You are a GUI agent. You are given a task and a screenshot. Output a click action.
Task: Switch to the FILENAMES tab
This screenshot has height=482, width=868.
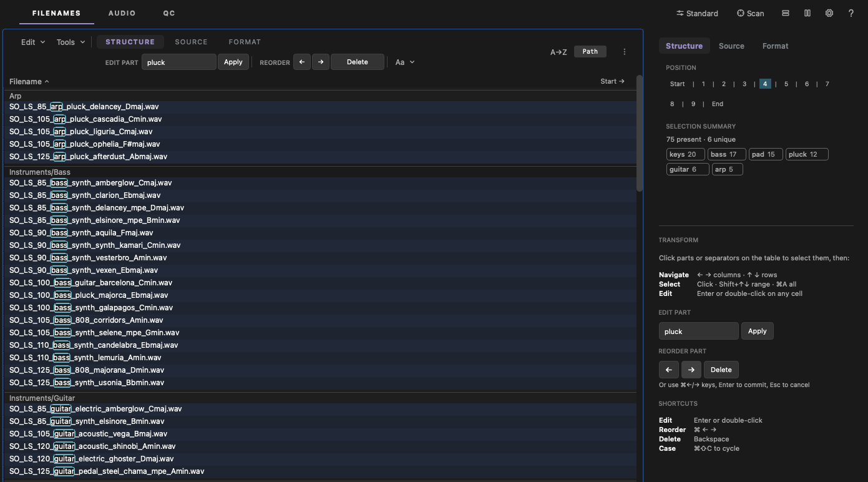(56, 13)
